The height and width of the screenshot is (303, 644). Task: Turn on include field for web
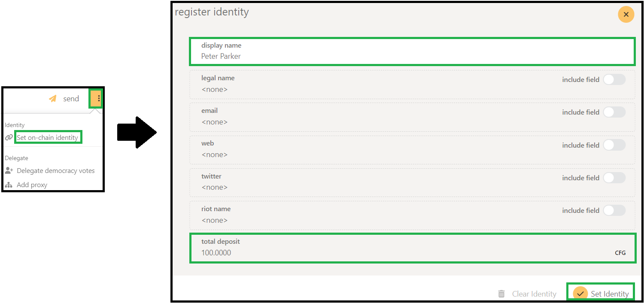(614, 145)
